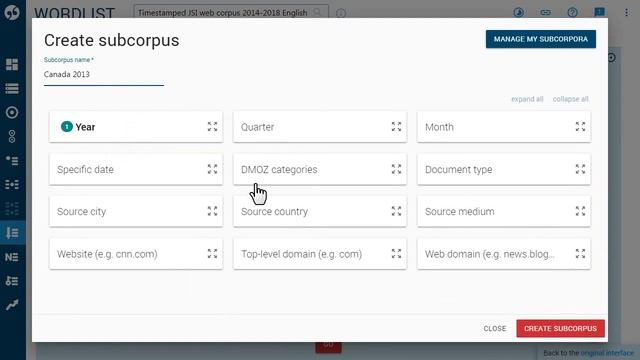Image resolution: width=640 pixels, height=360 pixels.
Task: Open the concordance lines icon in sidebar
Action: [x=12, y=88]
